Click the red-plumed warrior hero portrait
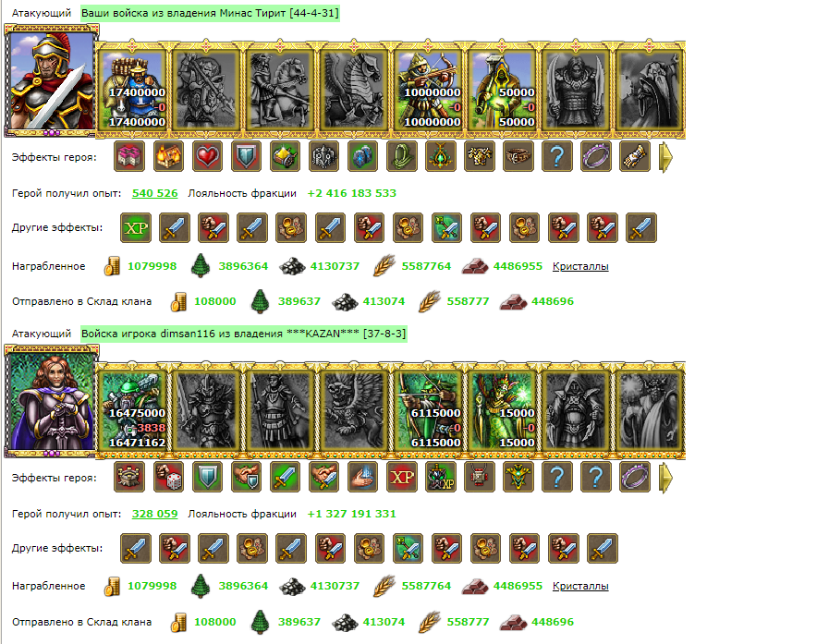 pyautogui.click(x=51, y=80)
